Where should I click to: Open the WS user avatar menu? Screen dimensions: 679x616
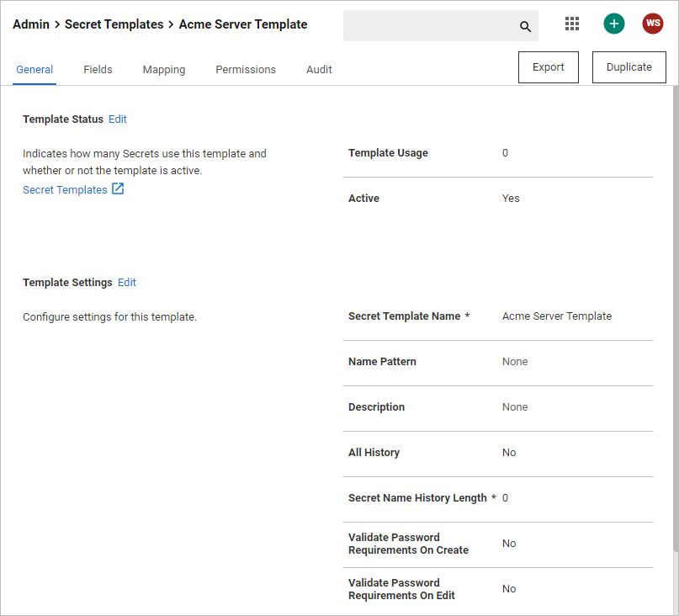(x=653, y=24)
